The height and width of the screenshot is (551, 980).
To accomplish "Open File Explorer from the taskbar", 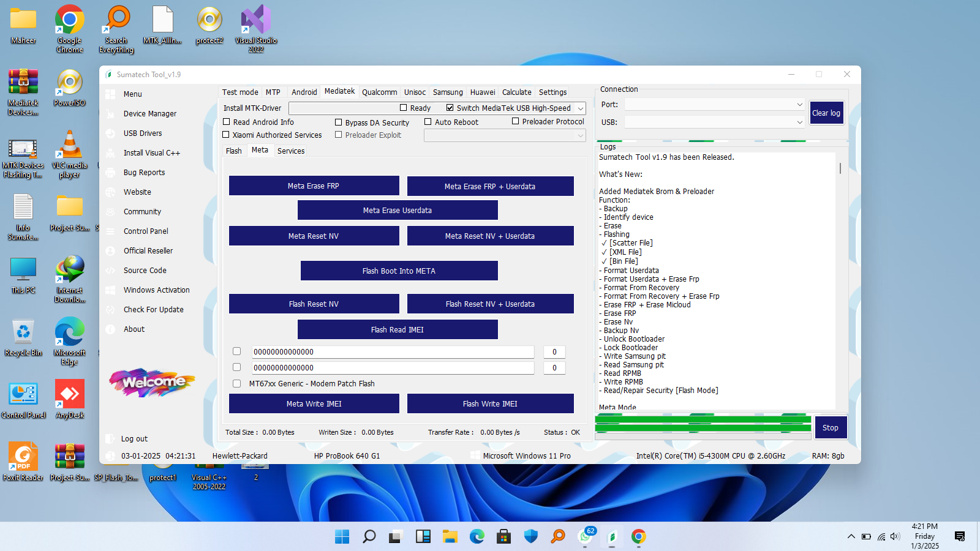I will [x=450, y=537].
